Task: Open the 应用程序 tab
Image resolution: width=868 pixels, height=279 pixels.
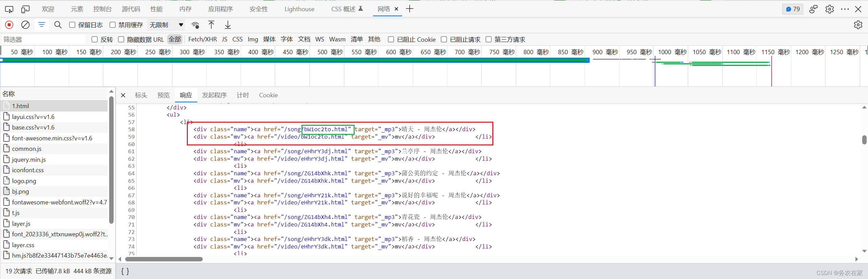Action: [220, 9]
